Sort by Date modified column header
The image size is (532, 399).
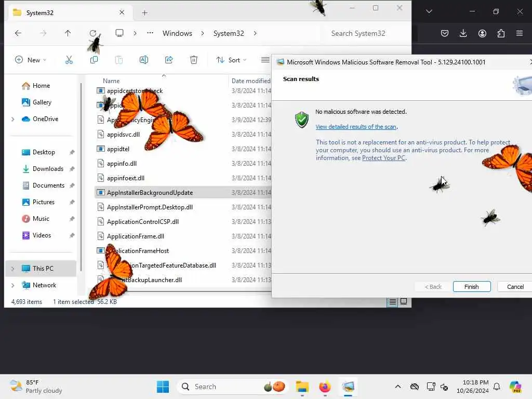tap(251, 81)
